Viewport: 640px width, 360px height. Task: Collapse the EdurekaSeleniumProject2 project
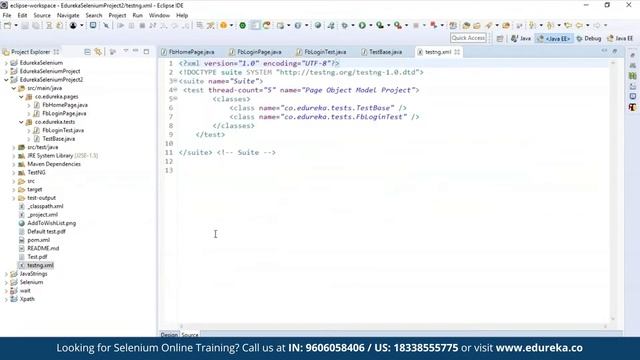click(x=6, y=80)
